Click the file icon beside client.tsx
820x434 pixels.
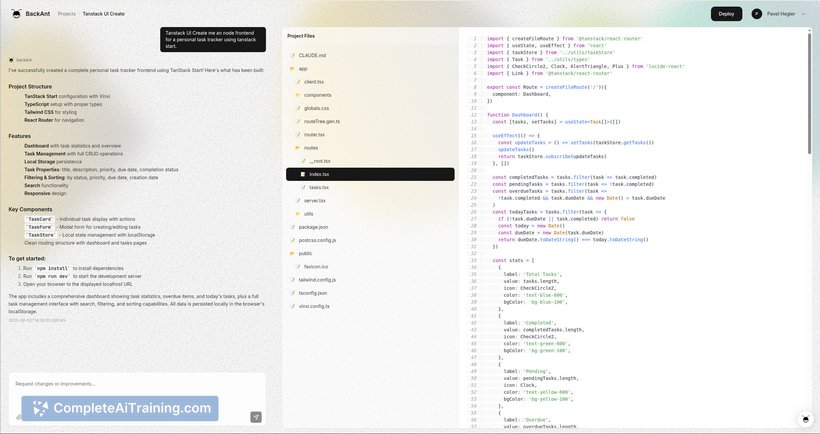tap(298, 82)
